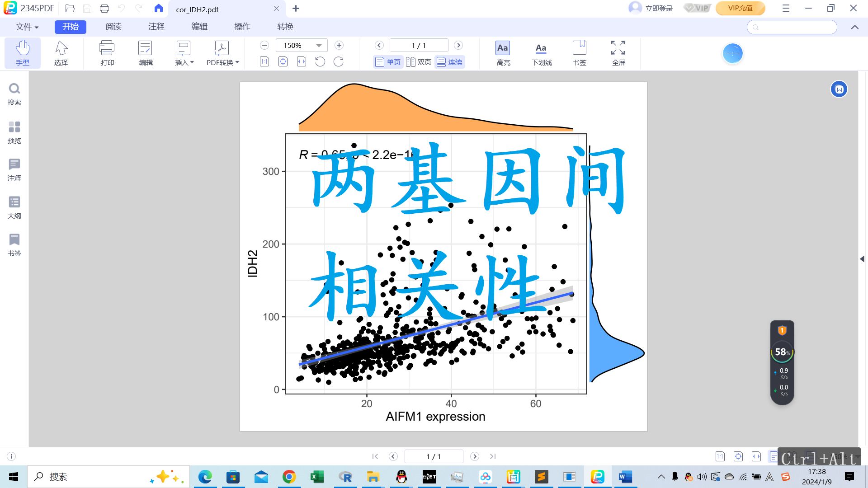Show hidden system tray icons
The width and height of the screenshot is (868, 488).
pos(661,477)
